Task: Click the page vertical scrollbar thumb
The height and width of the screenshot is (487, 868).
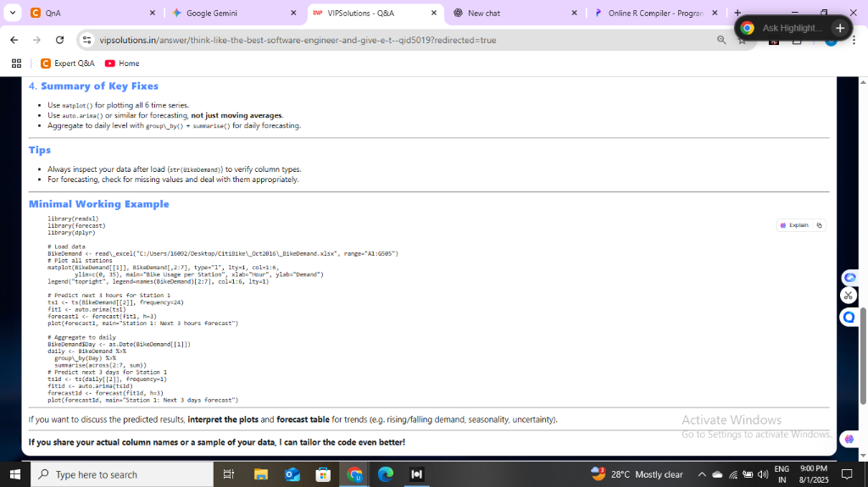Action: click(x=862, y=356)
